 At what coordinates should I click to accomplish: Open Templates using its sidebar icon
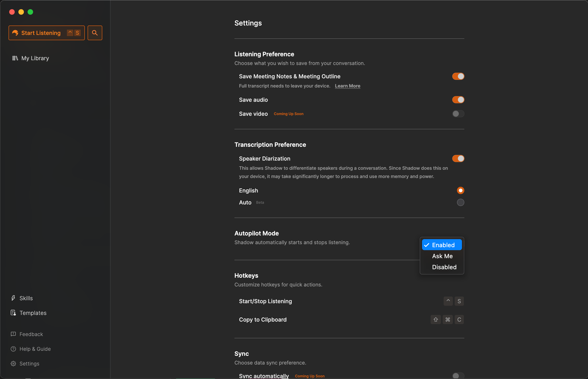(13, 313)
